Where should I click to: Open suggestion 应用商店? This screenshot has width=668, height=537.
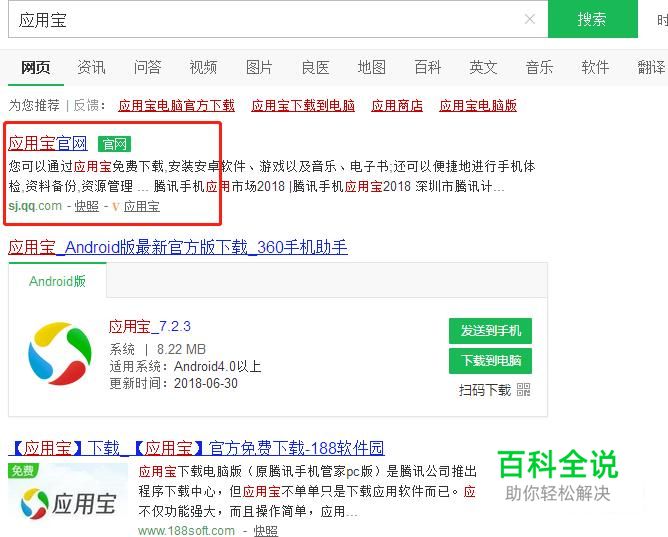(397, 106)
